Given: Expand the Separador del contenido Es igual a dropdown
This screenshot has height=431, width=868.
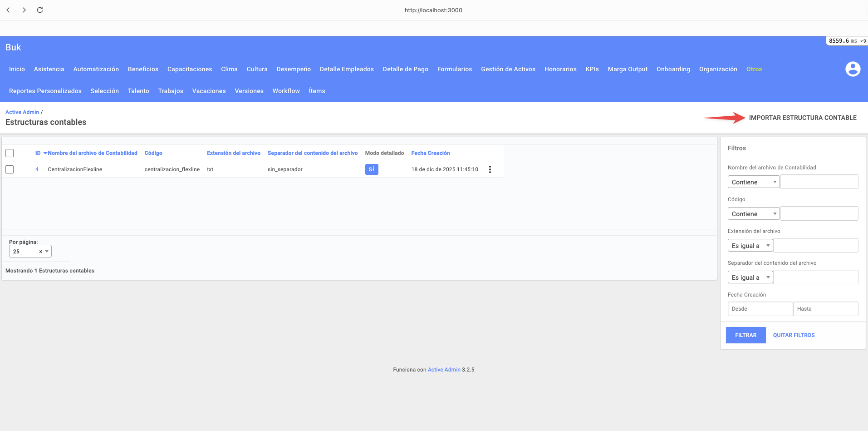Looking at the screenshot, I should coord(750,277).
